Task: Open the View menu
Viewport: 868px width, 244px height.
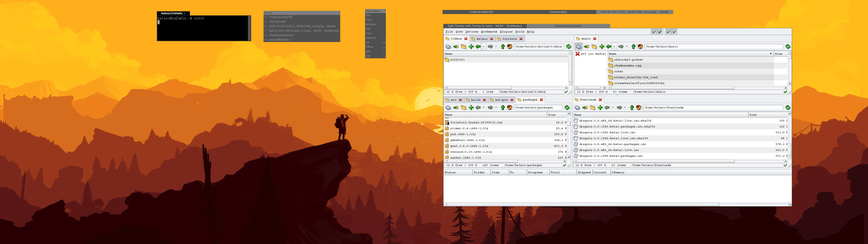Action: pos(459,32)
